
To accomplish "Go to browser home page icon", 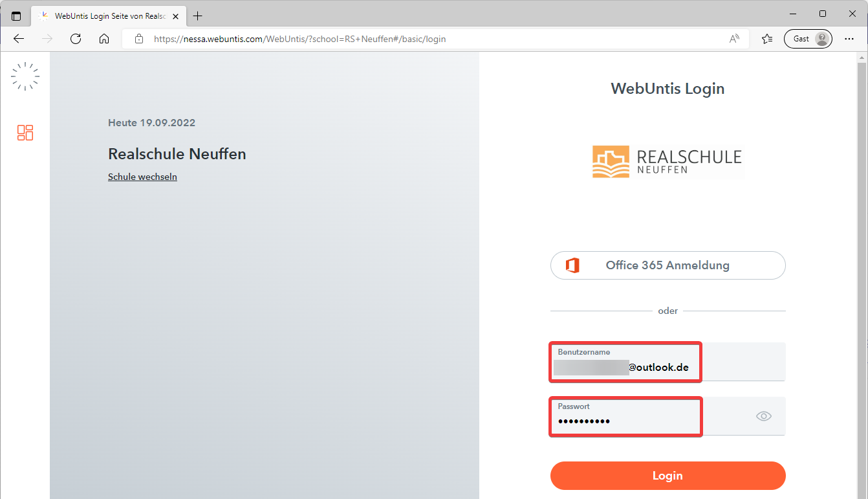I will pos(104,39).
